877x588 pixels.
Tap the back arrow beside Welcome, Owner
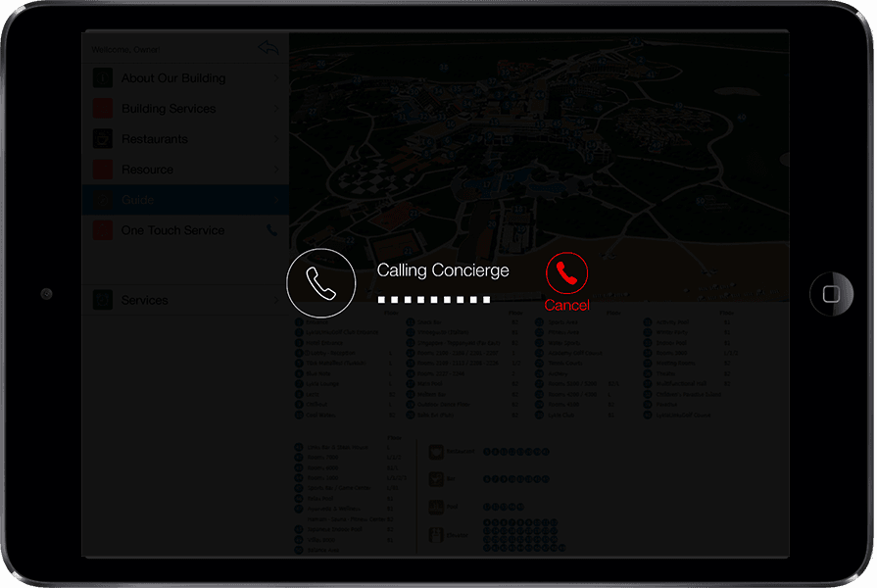[x=268, y=48]
